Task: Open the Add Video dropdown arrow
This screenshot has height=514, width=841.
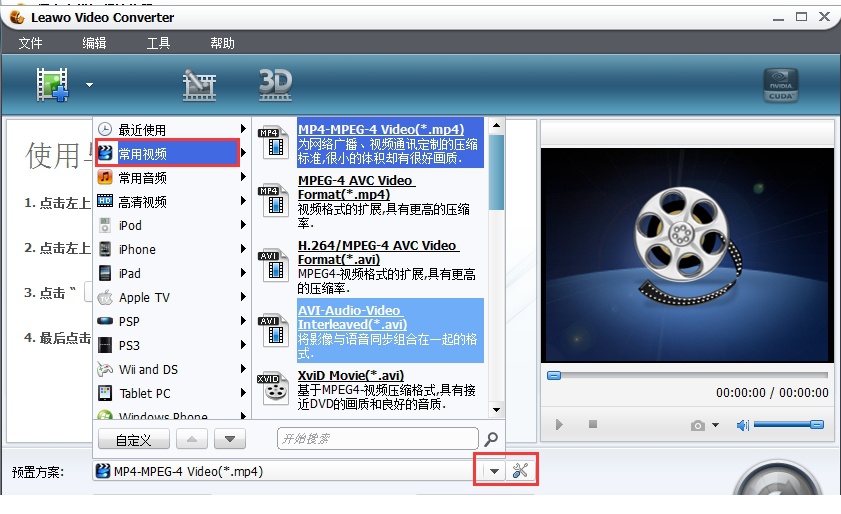Action: point(90,85)
